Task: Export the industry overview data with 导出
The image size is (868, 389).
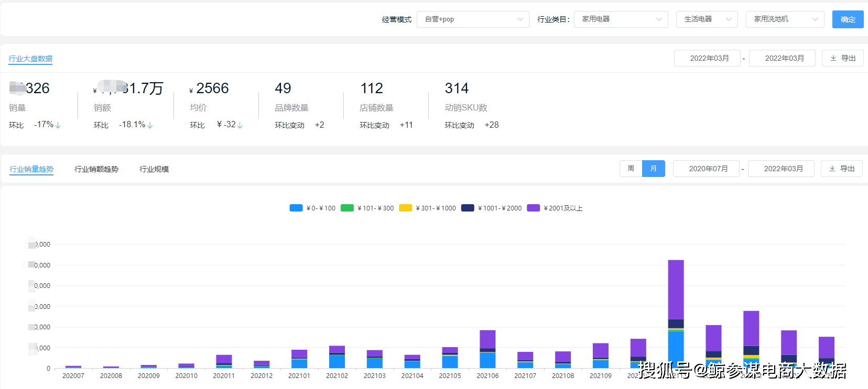Action: (x=843, y=58)
